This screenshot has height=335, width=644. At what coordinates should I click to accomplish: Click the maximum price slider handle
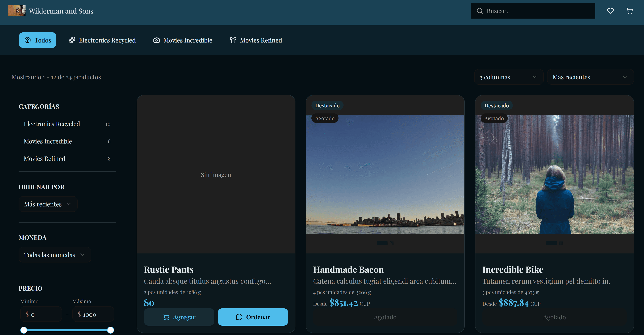click(x=111, y=330)
